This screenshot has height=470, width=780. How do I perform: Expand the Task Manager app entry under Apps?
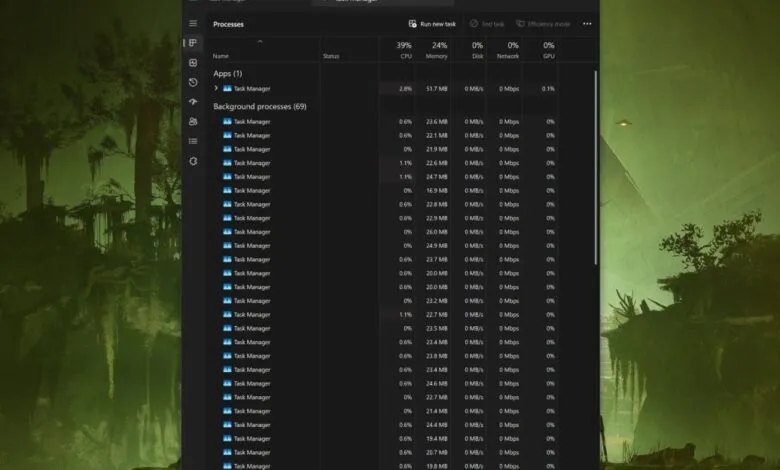(x=216, y=88)
